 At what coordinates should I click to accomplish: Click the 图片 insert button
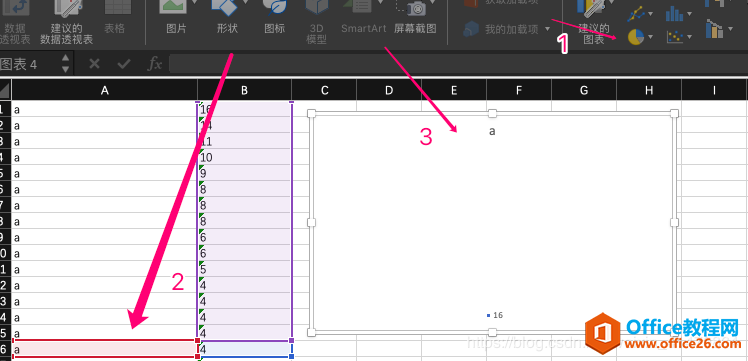point(176,17)
